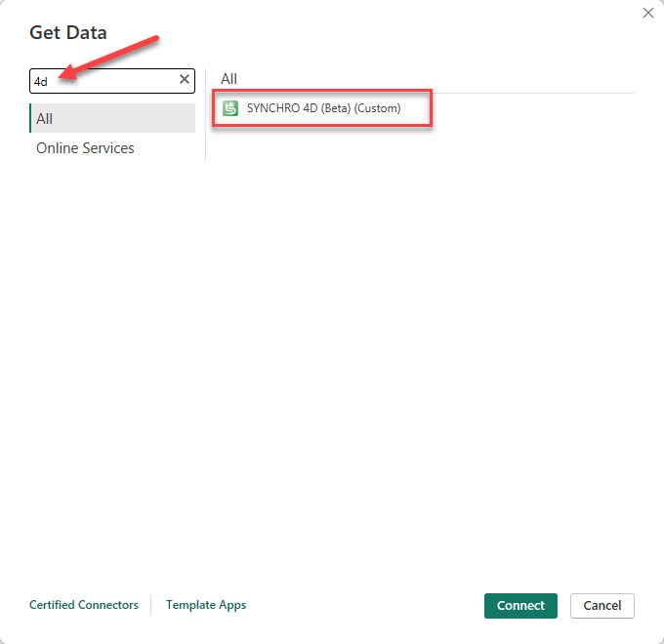
Task: Clear the search box with the X icon
Action: 185,79
